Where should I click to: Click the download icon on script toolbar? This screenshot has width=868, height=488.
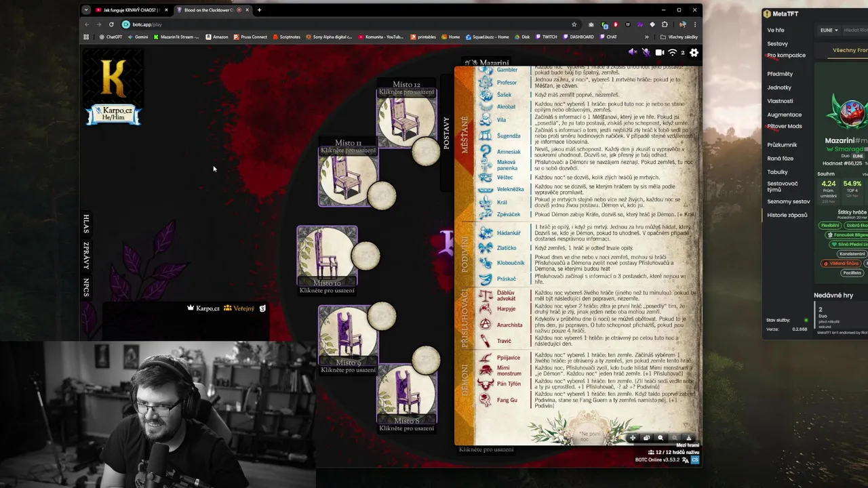(x=688, y=438)
